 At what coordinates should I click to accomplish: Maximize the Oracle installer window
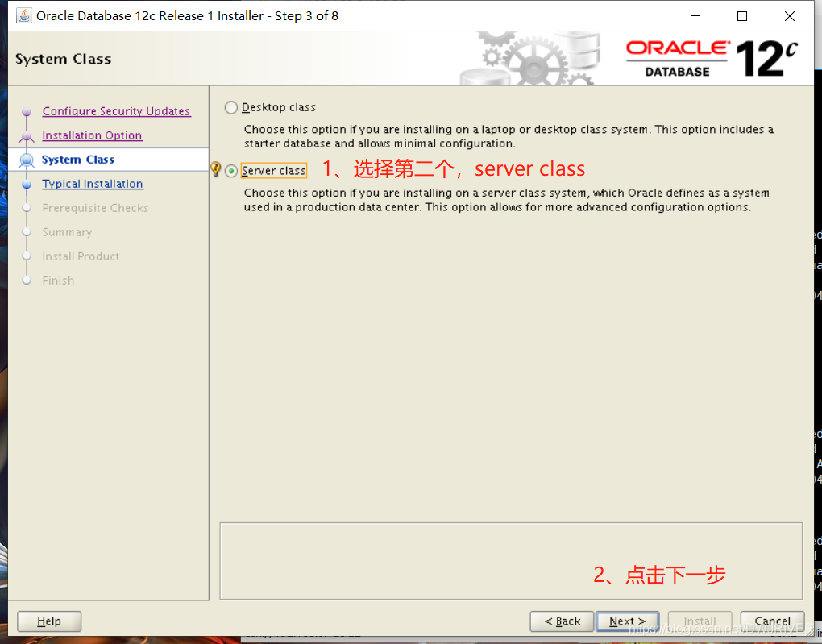coord(742,16)
